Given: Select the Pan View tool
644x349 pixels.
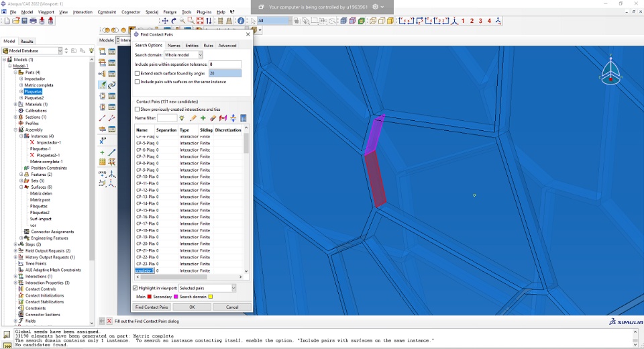Looking at the screenshot, I should pos(165,21).
